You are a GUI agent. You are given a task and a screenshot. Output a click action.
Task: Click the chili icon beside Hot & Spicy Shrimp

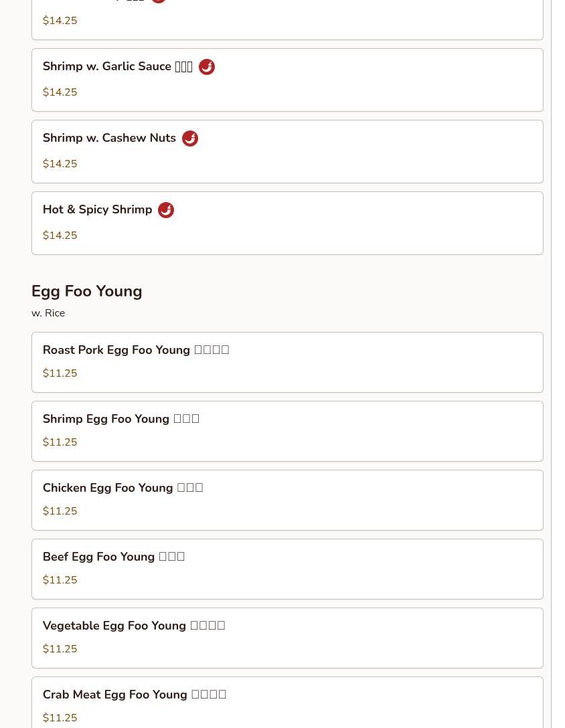[166, 210]
